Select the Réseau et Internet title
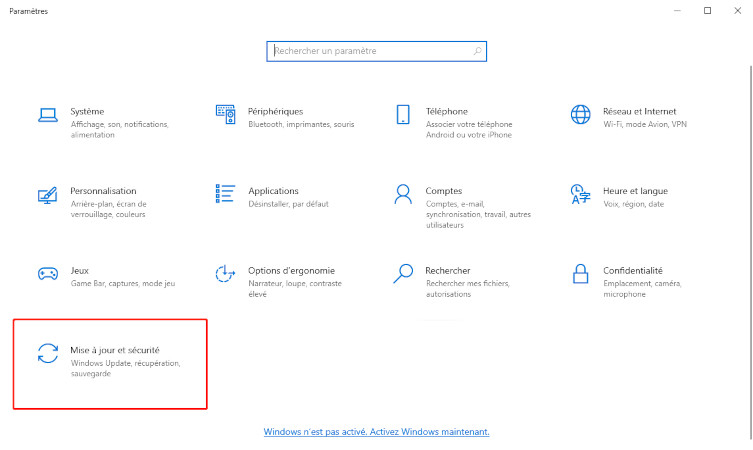The width and height of the screenshot is (753, 450). pos(640,111)
